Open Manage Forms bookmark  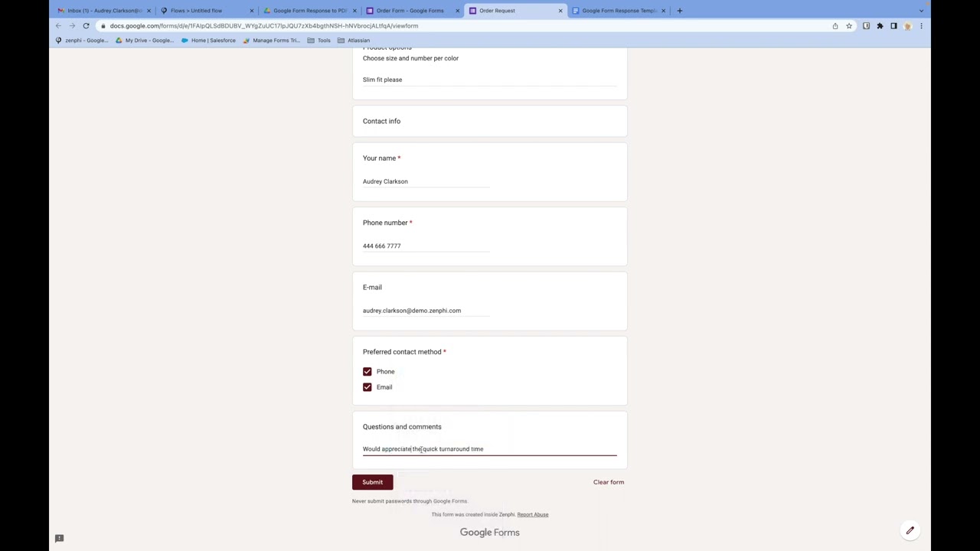(x=272, y=41)
